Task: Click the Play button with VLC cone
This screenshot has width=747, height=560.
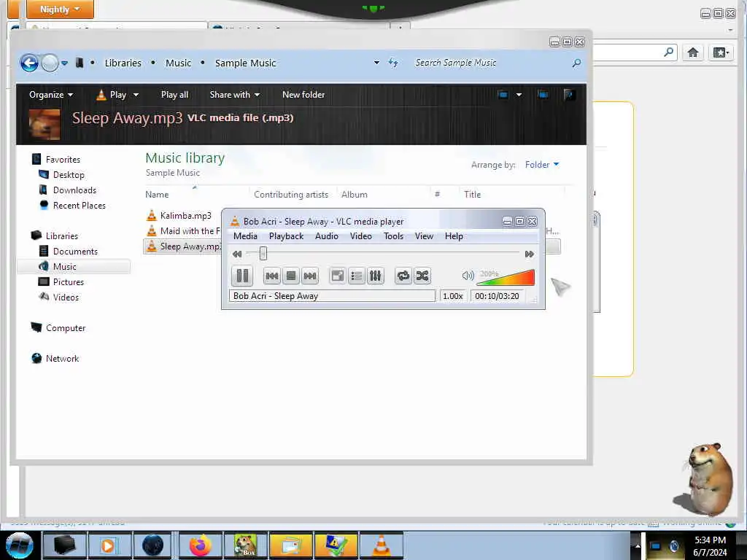Action: (112, 95)
